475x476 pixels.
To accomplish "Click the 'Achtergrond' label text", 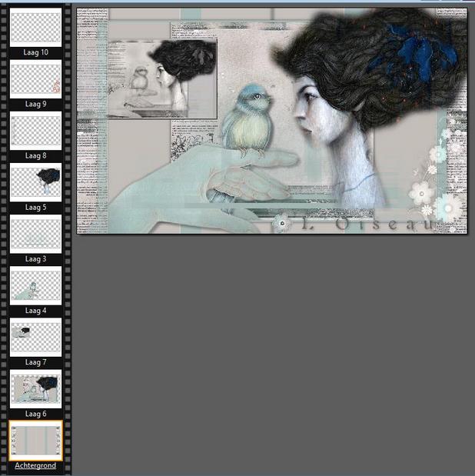I will pos(35,465).
